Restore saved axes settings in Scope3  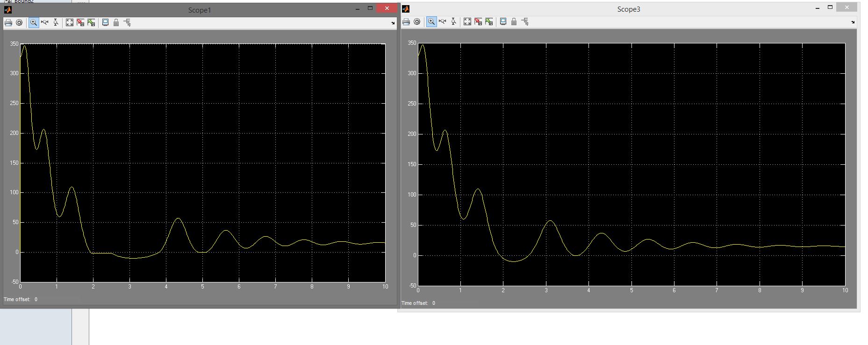(x=489, y=21)
